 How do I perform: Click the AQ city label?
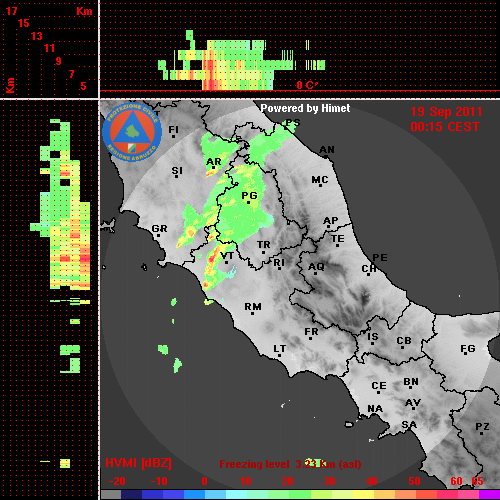(x=316, y=267)
